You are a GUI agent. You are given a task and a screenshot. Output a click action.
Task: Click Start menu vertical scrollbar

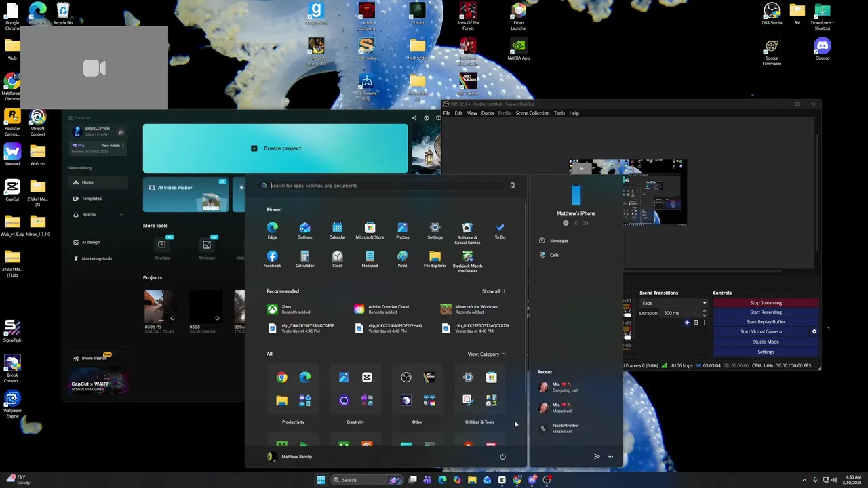click(x=526, y=298)
